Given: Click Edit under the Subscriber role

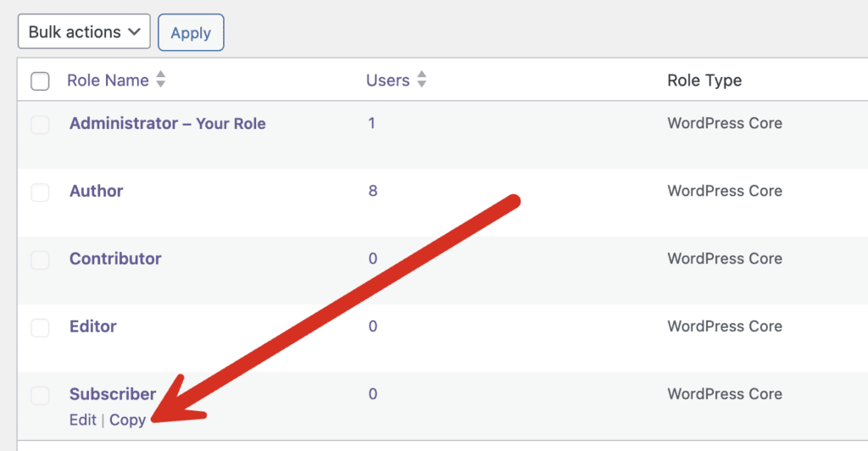Looking at the screenshot, I should coord(82,420).
